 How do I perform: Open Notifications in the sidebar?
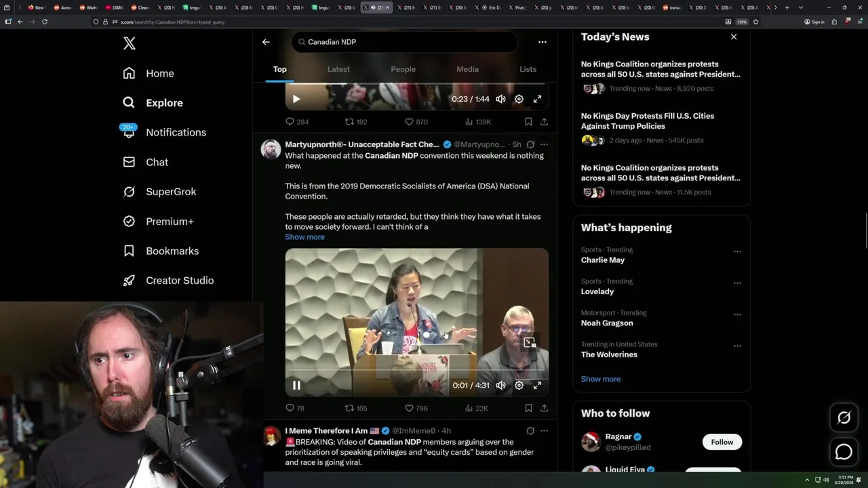point(164,132)
